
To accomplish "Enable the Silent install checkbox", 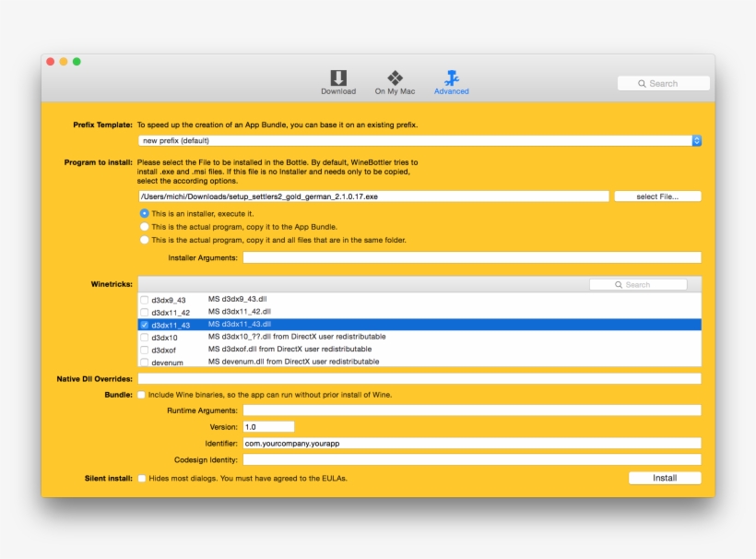I will [x=142, y=479].
